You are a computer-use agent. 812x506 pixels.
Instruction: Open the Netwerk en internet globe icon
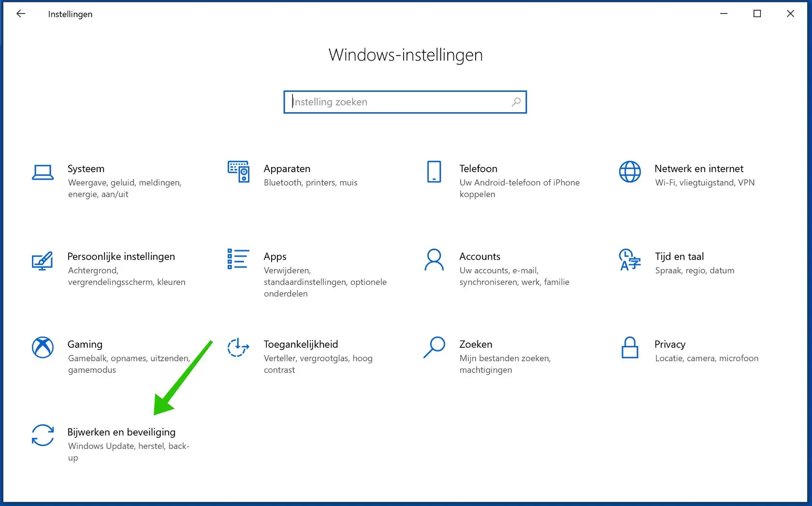(630, 172)
